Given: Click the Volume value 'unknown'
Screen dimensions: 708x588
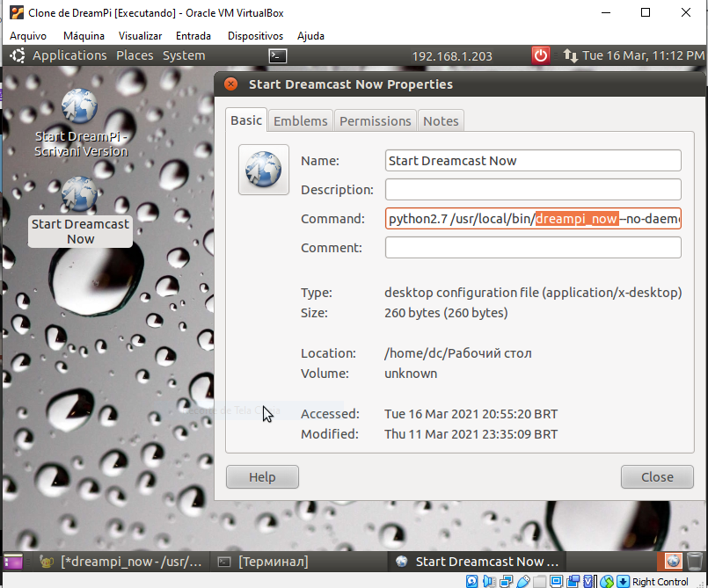Looking at the screenshot, I should click(x=411, y=374).
